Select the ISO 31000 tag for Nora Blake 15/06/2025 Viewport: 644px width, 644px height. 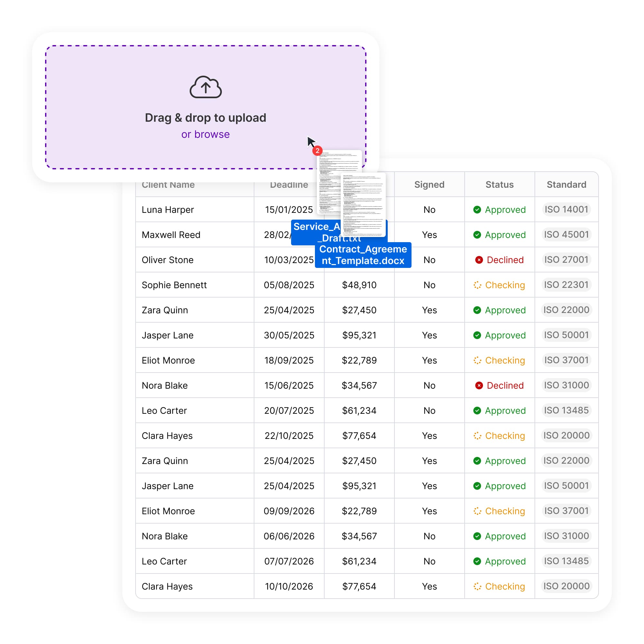coord(566,385)
